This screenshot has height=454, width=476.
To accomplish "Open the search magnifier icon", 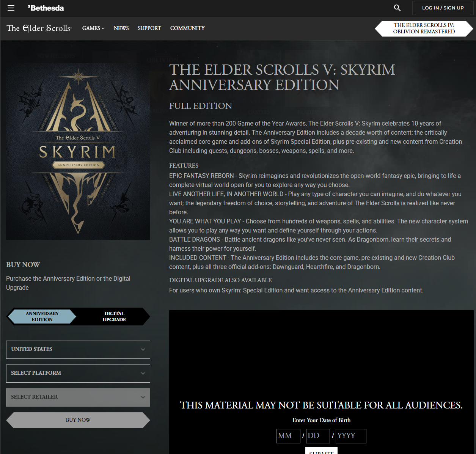I will click(x=397, y=8).
